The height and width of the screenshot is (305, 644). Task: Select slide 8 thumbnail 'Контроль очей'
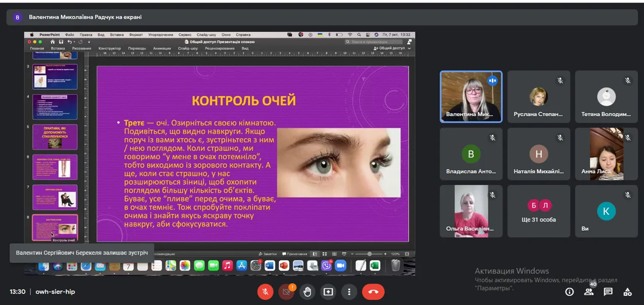[55, 227]
